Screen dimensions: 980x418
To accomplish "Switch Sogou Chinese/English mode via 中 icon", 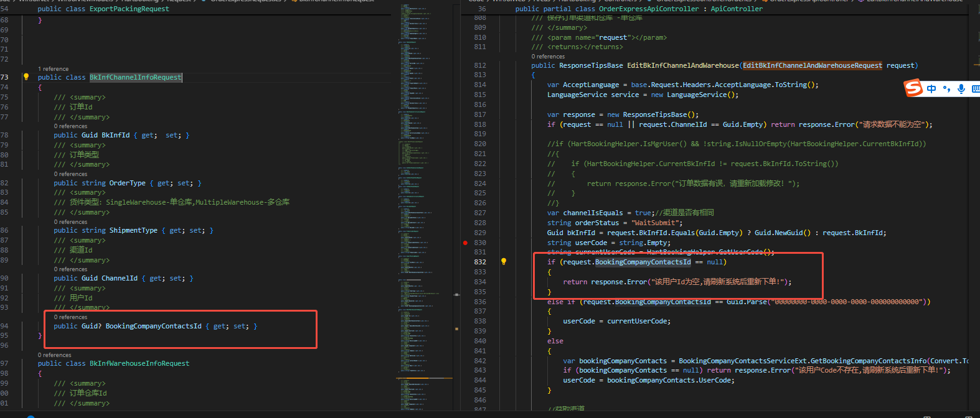I will pyautogui.click(x=931, y=89).
